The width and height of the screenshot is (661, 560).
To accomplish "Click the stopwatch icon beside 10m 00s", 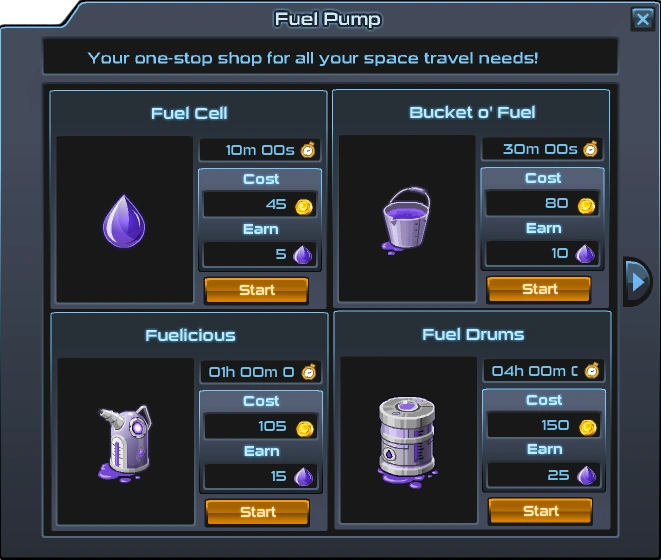I will [x=308, y=150].
